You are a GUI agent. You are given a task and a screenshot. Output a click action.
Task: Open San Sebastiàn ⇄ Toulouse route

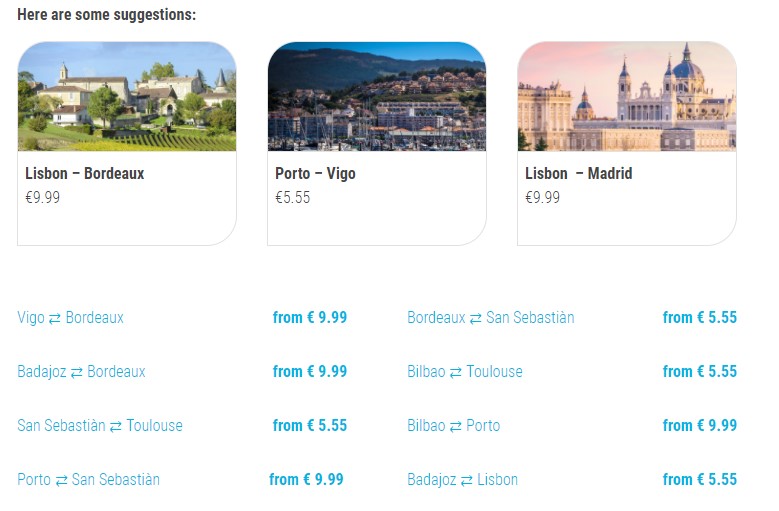(x=100, y=426)
